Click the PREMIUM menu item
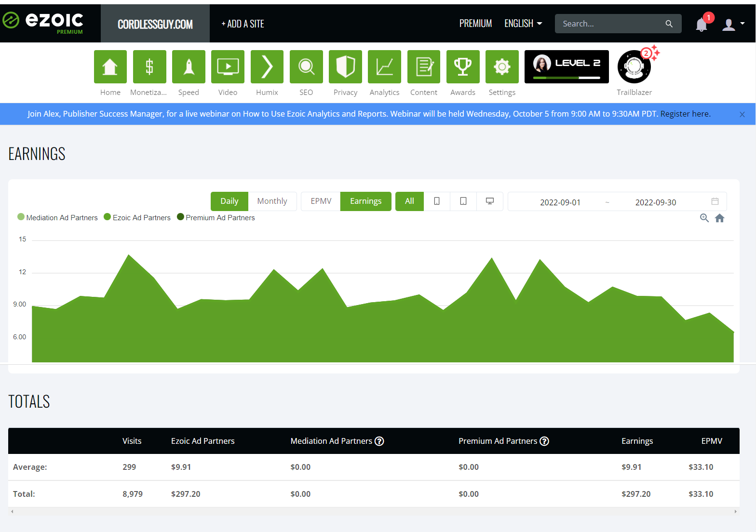 coord(475,24)
